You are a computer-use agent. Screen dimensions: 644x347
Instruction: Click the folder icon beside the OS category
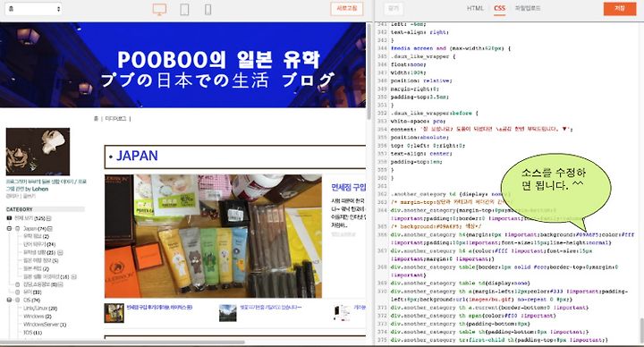click(18, 300)
